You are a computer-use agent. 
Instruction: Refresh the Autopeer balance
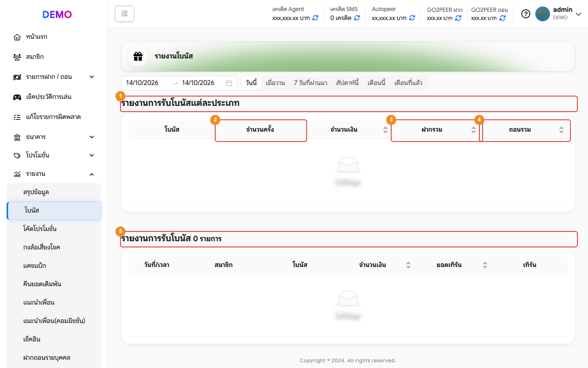412,18
